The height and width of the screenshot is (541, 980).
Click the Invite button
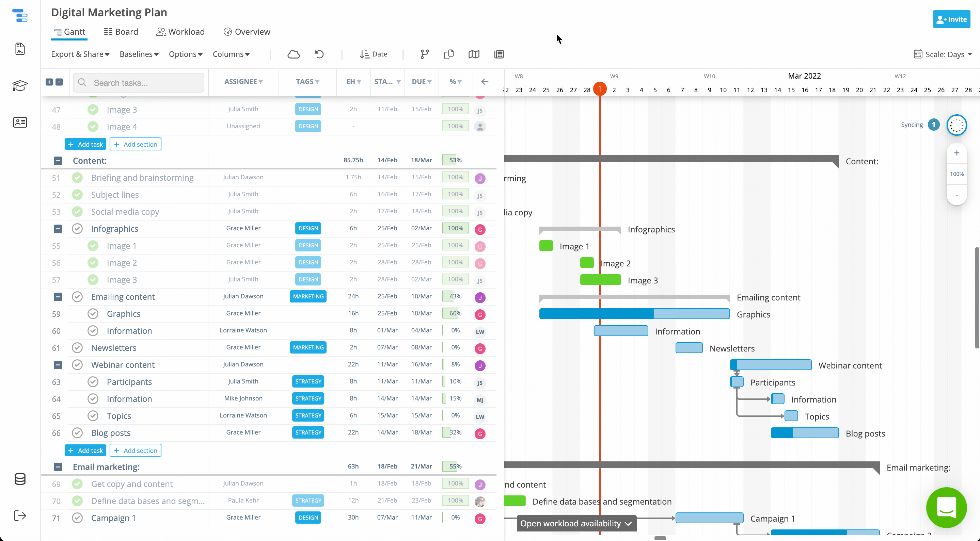951,19
